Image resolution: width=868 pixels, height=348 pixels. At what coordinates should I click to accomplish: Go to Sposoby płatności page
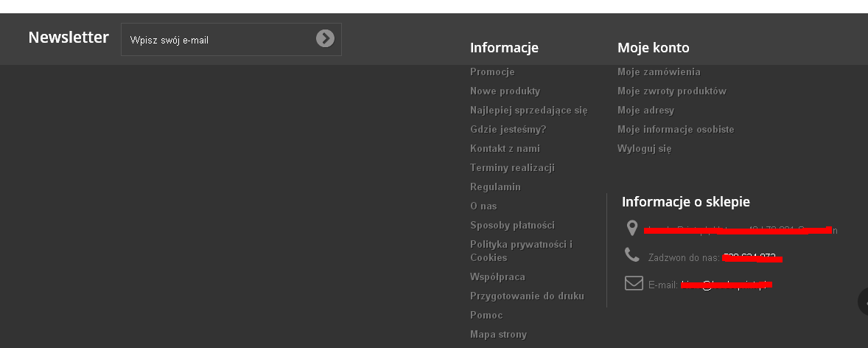point(512,226)
